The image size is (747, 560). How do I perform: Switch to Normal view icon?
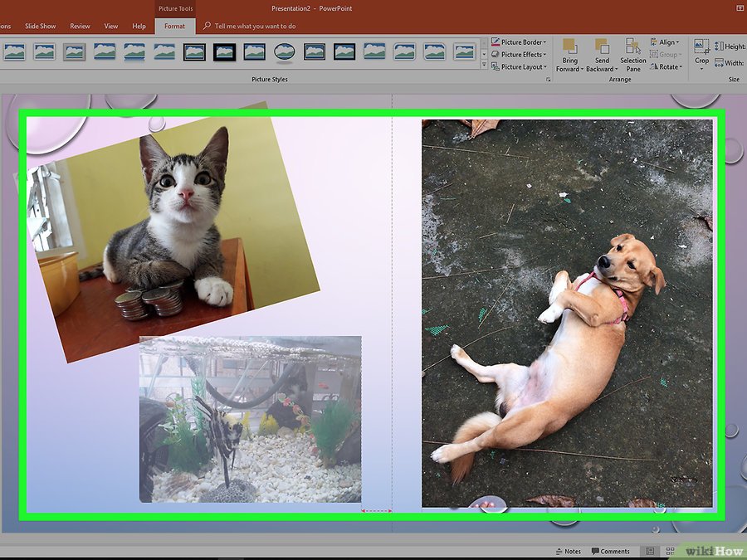tap(649, 551)
